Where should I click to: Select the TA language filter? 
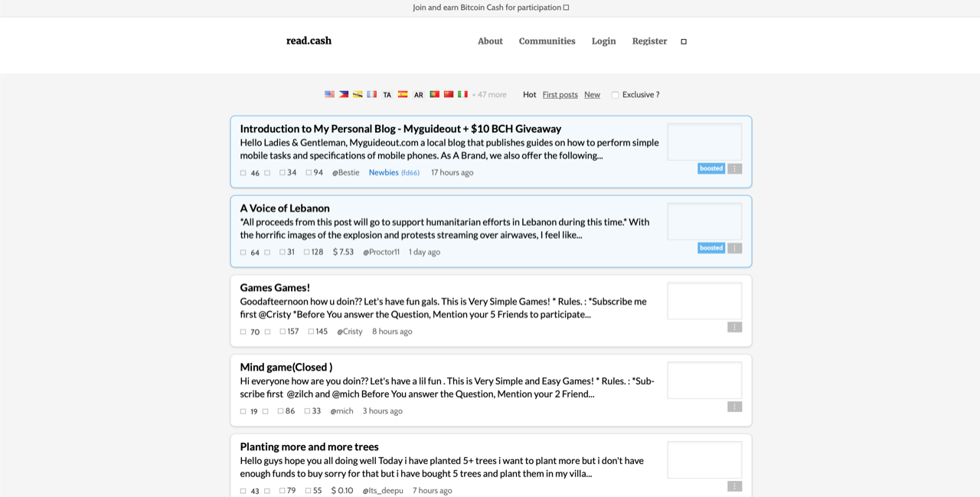tap(387, 95)
